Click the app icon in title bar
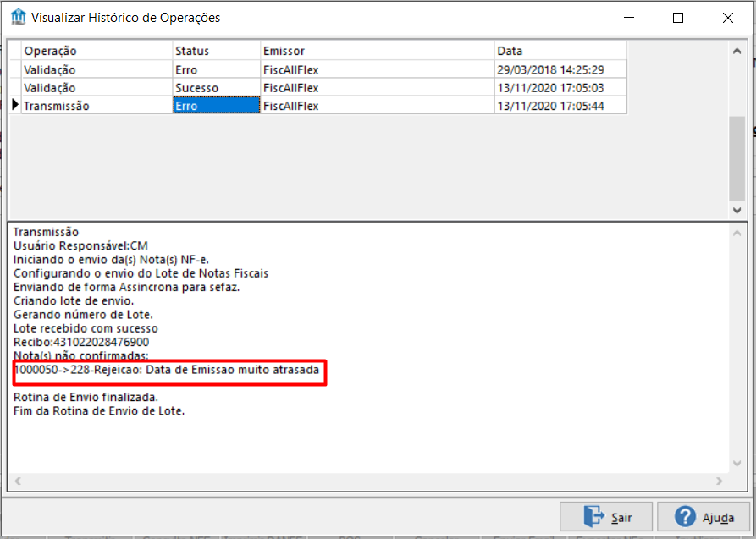Viewport: 756px width, 539px height. coord(18,18)
